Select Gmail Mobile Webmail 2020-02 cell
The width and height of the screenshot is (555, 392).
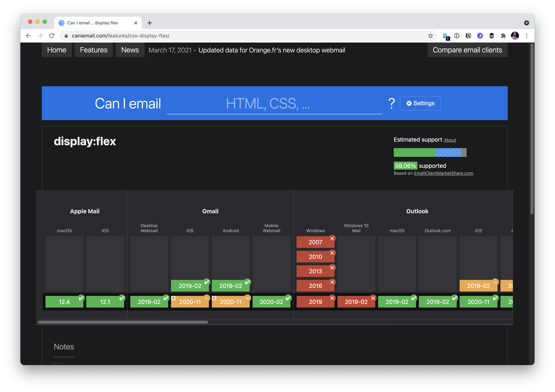pos(271,302)
